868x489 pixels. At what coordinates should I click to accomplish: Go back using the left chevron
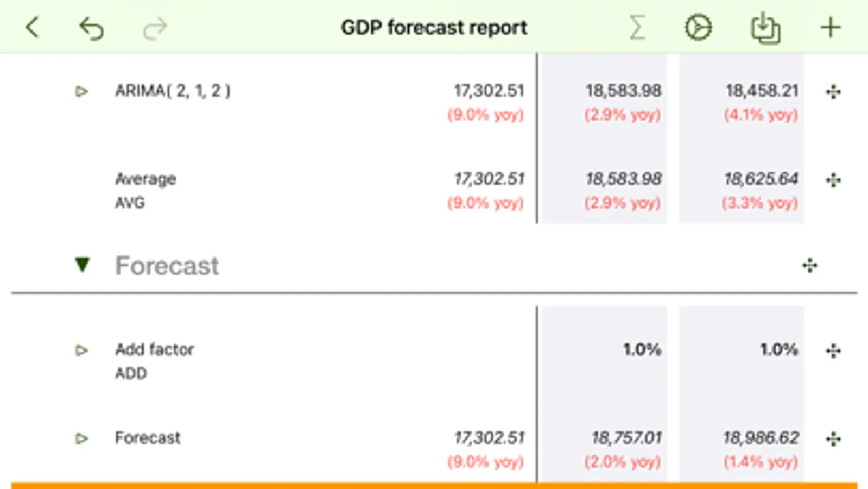coord(33,27)
